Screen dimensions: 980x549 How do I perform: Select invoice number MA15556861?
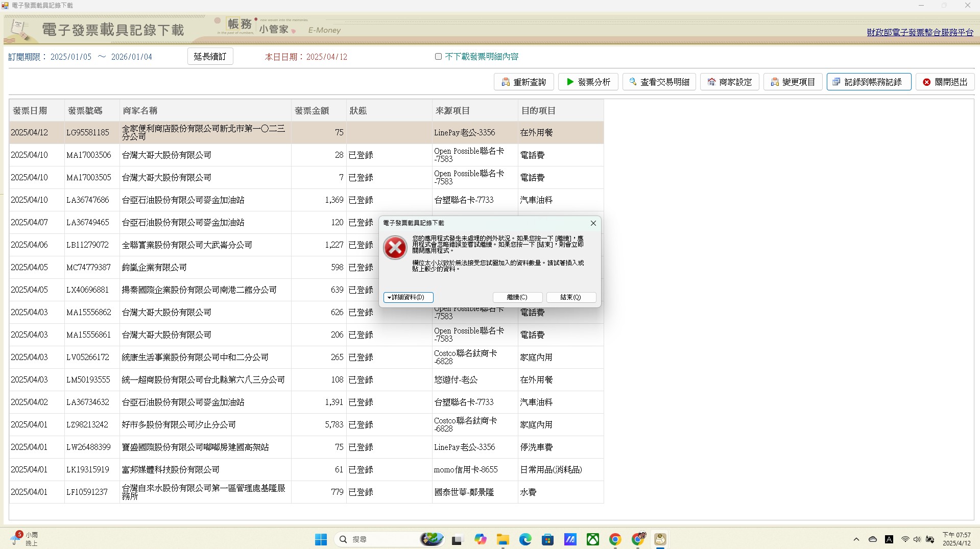click(x=88, y=335)
